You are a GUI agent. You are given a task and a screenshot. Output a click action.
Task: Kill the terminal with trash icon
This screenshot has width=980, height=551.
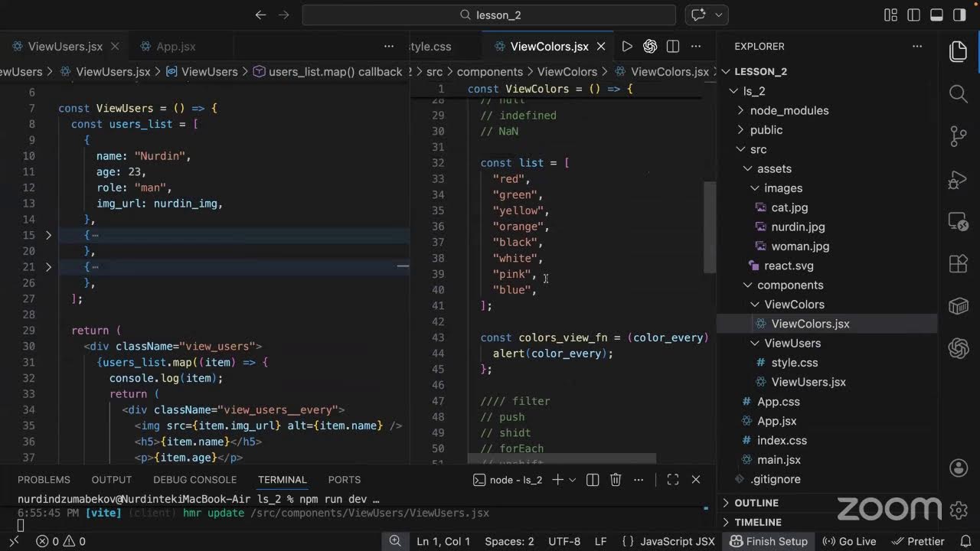(x=616, y=480)
